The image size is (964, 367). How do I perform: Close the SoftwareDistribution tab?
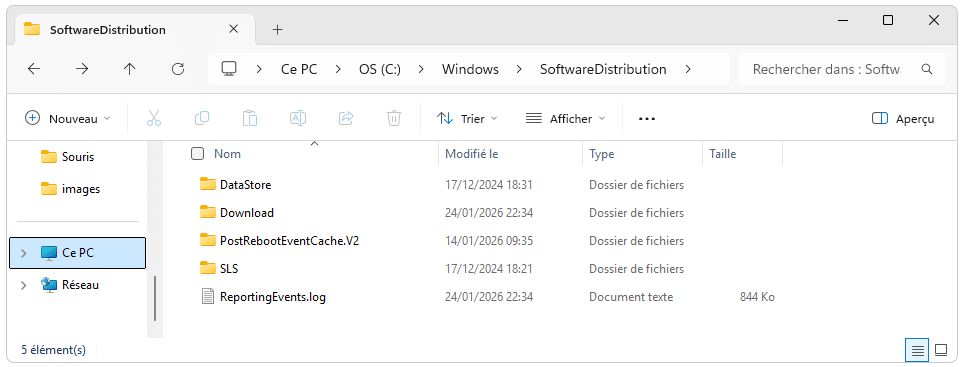(x=233, y=29)
